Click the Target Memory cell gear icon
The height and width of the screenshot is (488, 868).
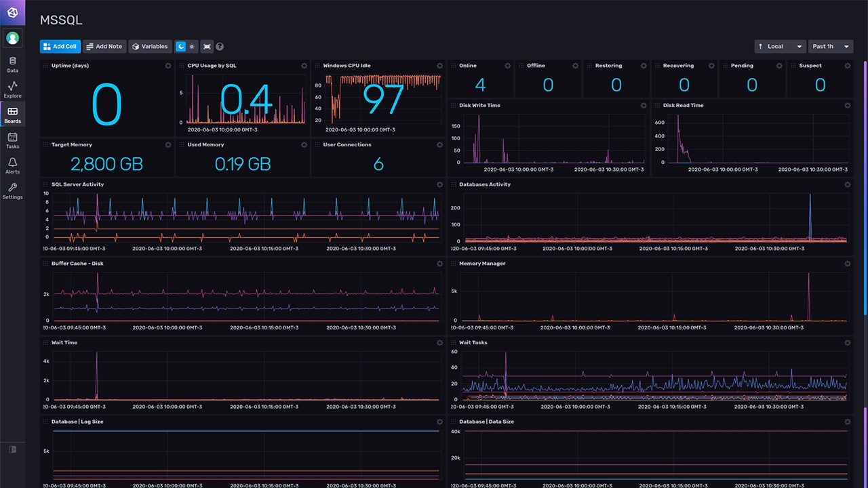(168, 145)
